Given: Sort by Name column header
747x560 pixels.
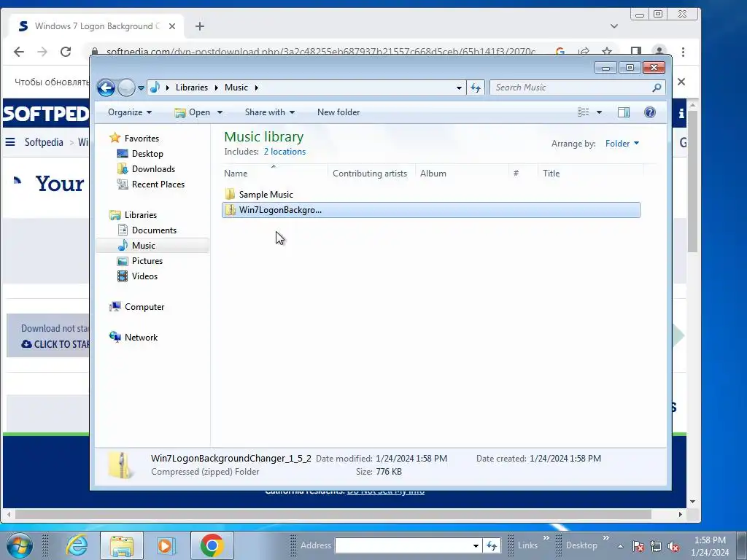Looking at the screenshot, I should coord(274,174).
